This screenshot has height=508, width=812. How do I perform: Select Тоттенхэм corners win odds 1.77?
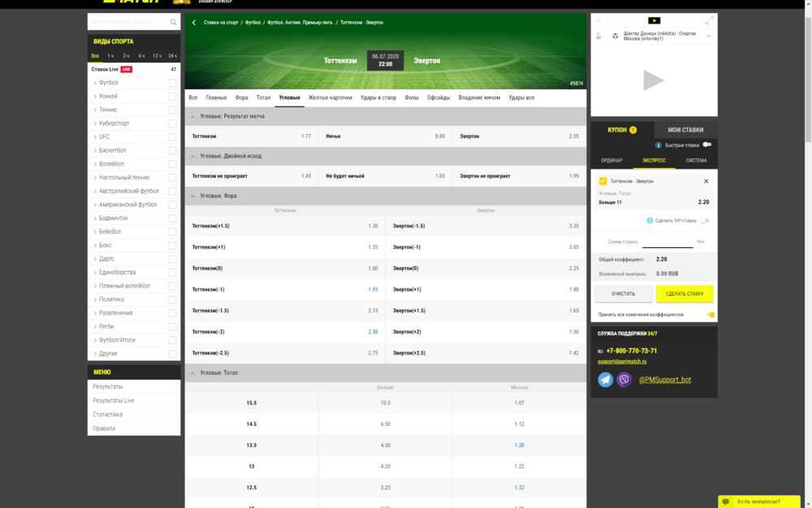306,137
